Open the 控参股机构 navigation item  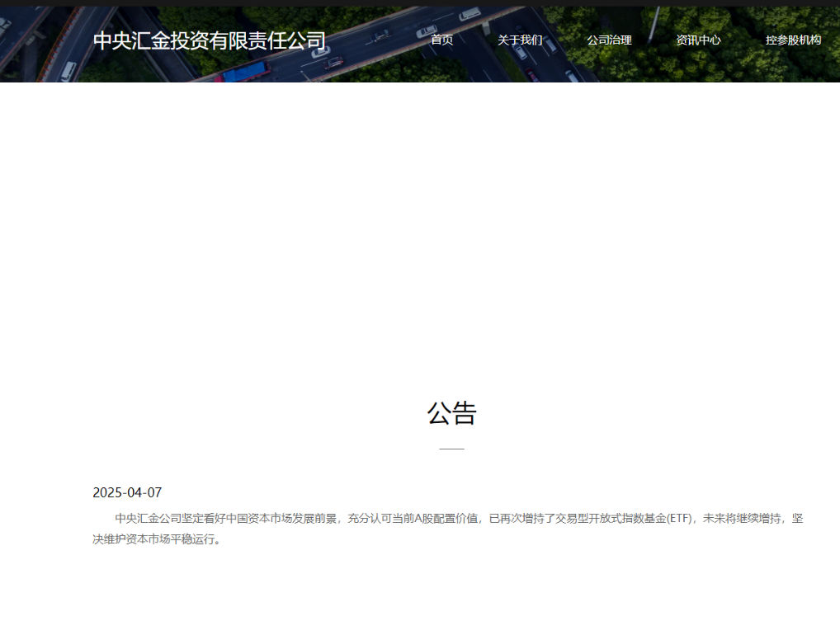coord(794,40)
